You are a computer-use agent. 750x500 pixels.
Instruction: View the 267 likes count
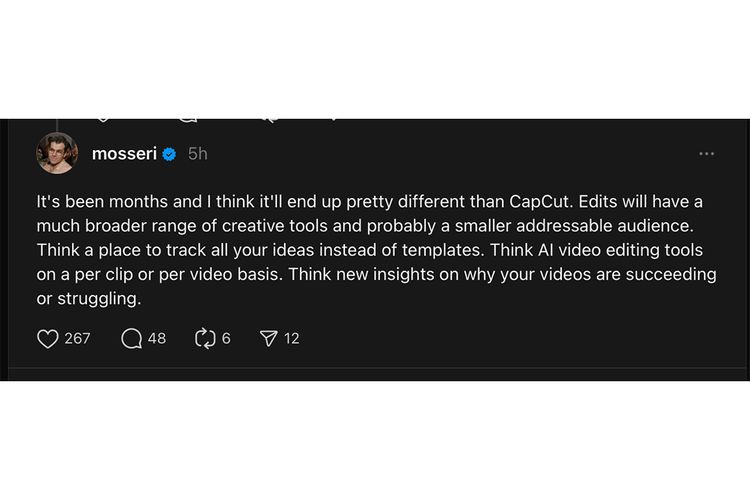[x=77, y=339]
